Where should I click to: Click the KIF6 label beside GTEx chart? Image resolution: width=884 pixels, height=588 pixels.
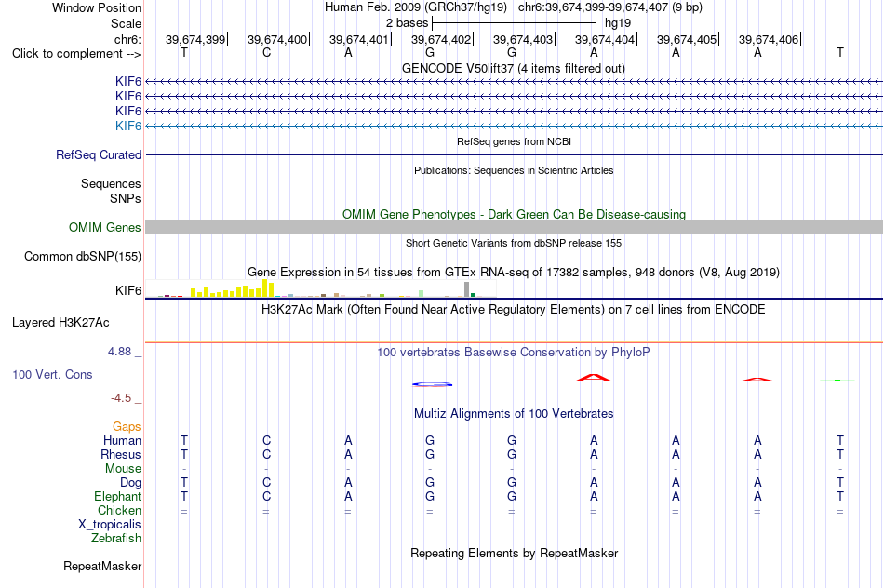click(x=128, y=290)
